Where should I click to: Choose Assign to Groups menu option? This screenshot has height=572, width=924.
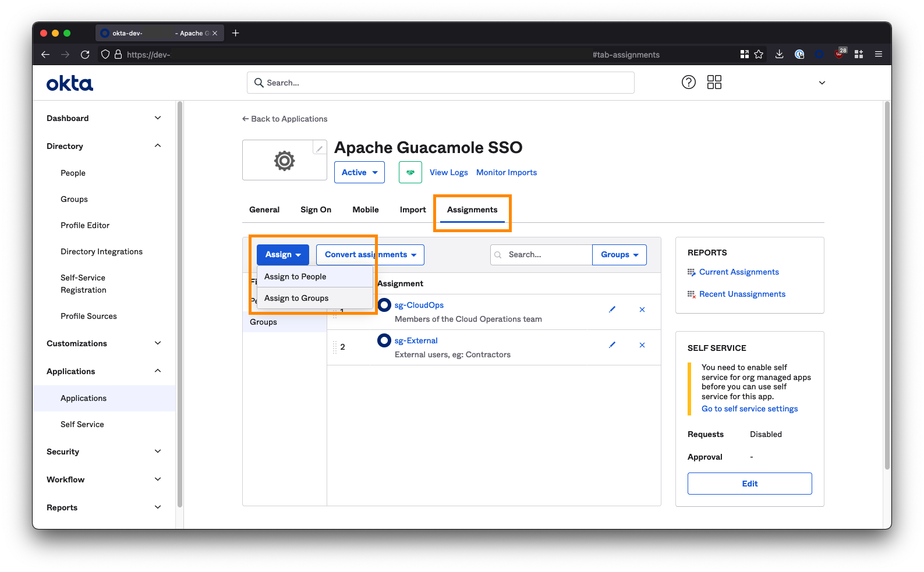point(296,298)
